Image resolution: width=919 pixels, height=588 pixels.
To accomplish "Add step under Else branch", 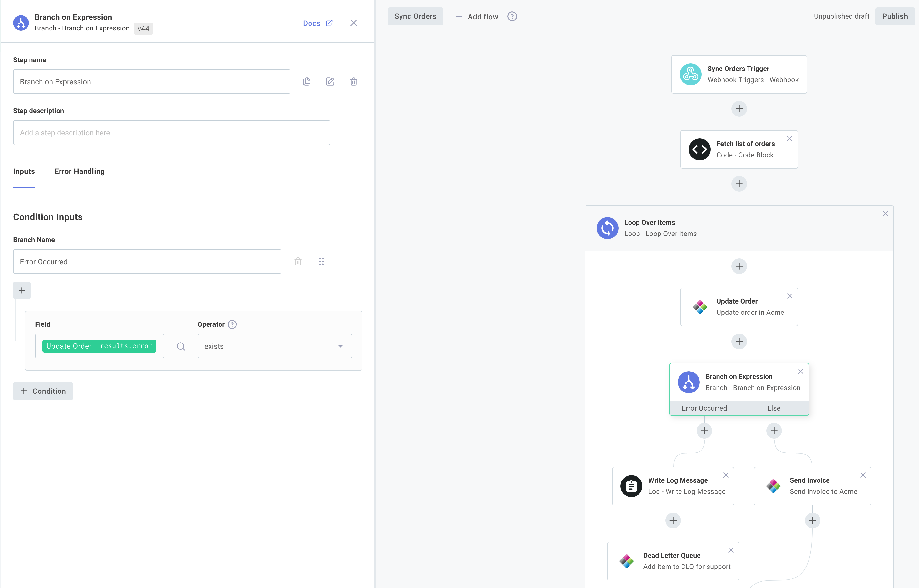I will (x=774, y=431).
